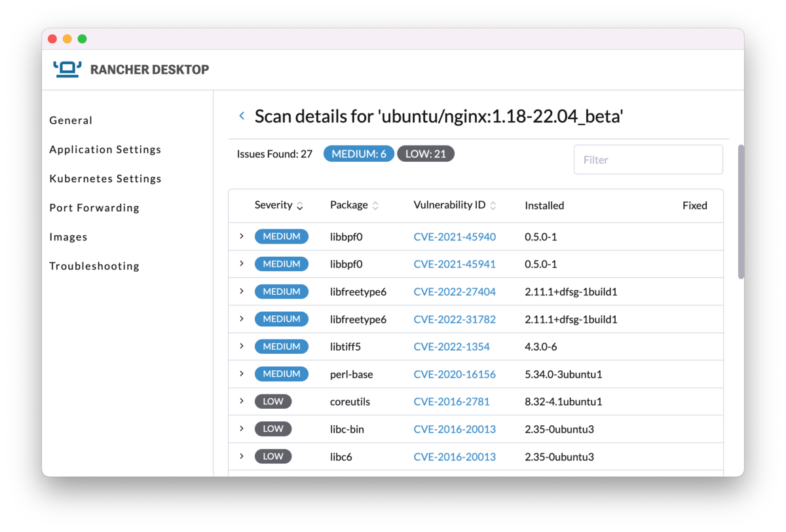This screenshot has height=532, width=786.
Task: Expand the perl-base row details
Action: click(x=242, y=373)
